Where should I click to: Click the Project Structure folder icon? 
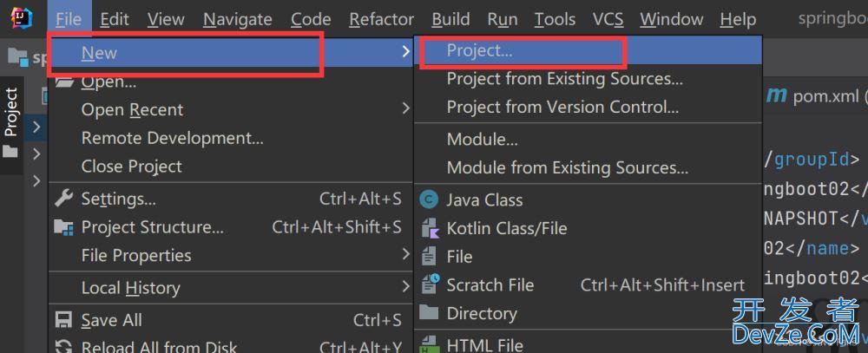pos(64,227)
